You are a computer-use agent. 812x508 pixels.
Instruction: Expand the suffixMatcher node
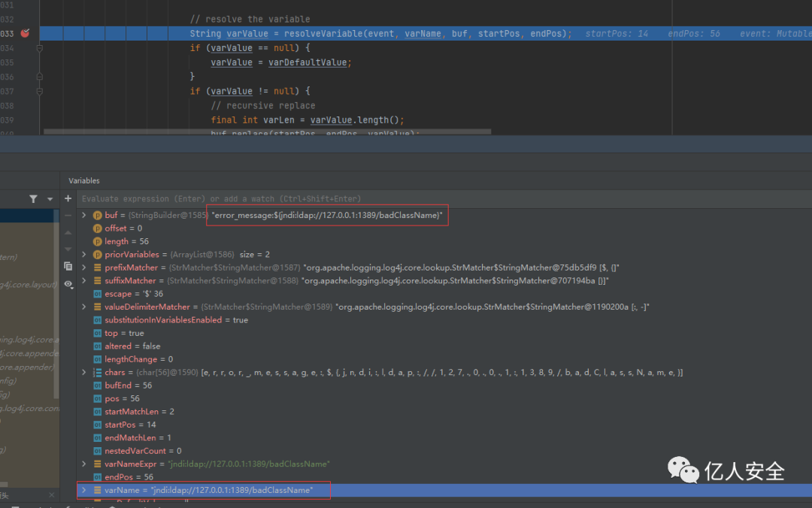84,280
